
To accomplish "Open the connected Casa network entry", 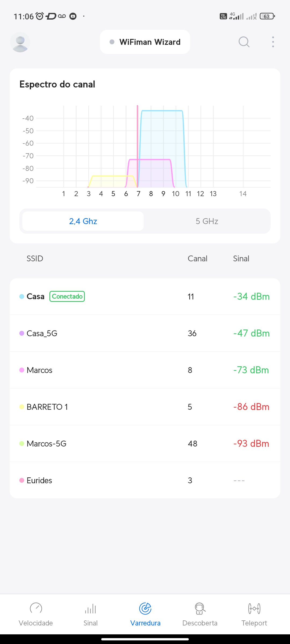I will point(145,297).
